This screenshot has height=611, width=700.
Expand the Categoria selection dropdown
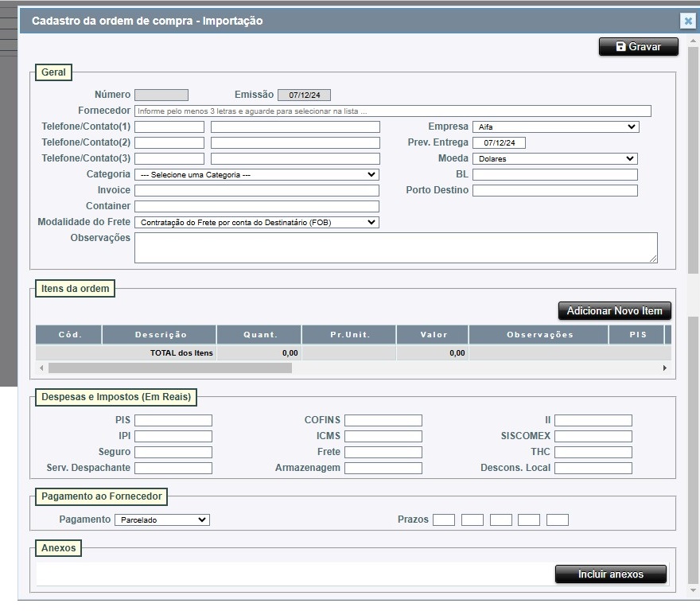(x=256, y=174)
